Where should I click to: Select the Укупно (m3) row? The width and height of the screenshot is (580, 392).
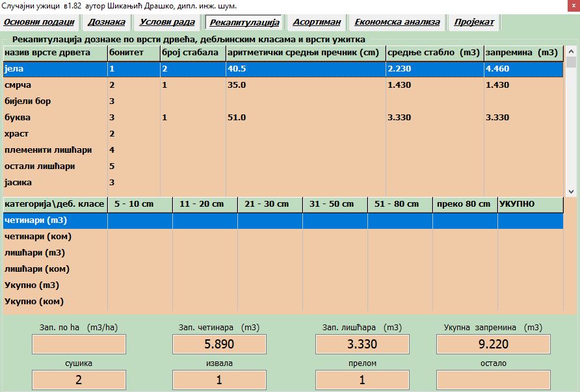click(283, 285)
